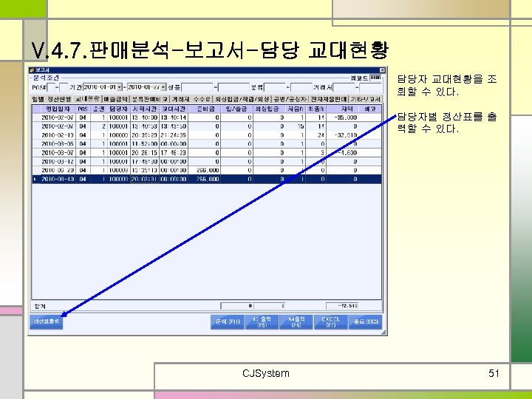Viewport: 532px width, 399px height.
Task: Click the window resize grip corner
Action: click(x=383, y=332)
